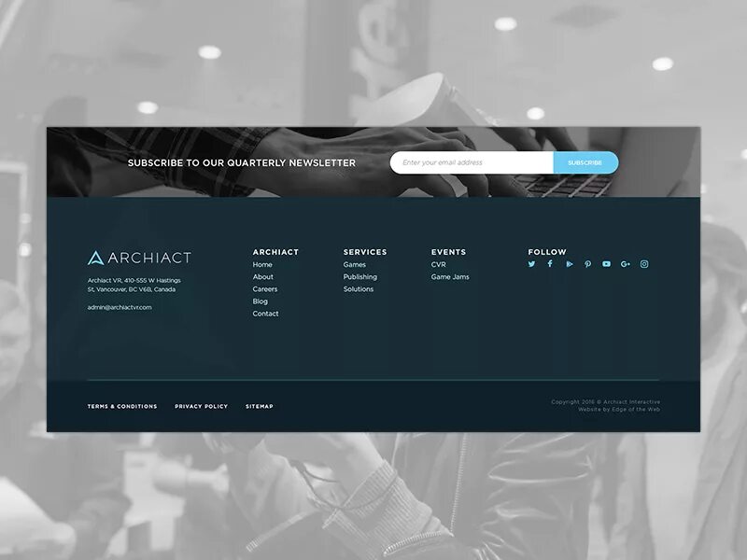Click the ARCHIACT column heading

click(275, 252)
